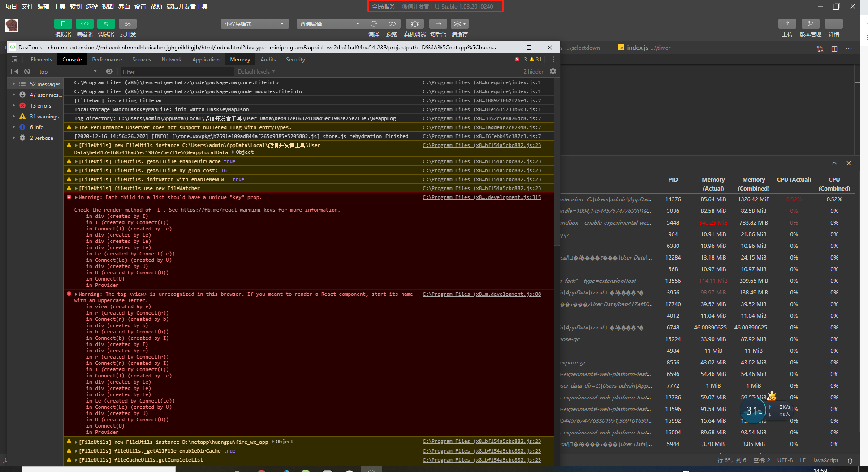The height and width of the screenshot is (472, 868).
Task: Open the editor more actions ellipsis
Action: click(849, 48)
